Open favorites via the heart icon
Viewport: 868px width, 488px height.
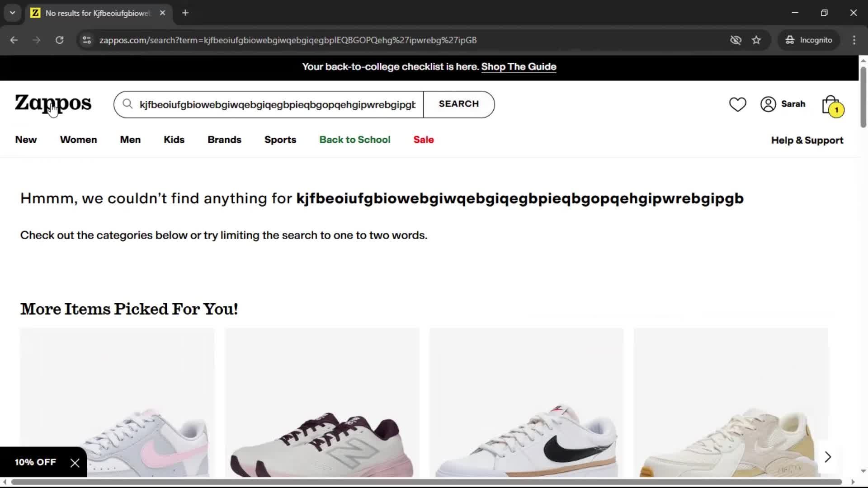(x=737, y=104)
